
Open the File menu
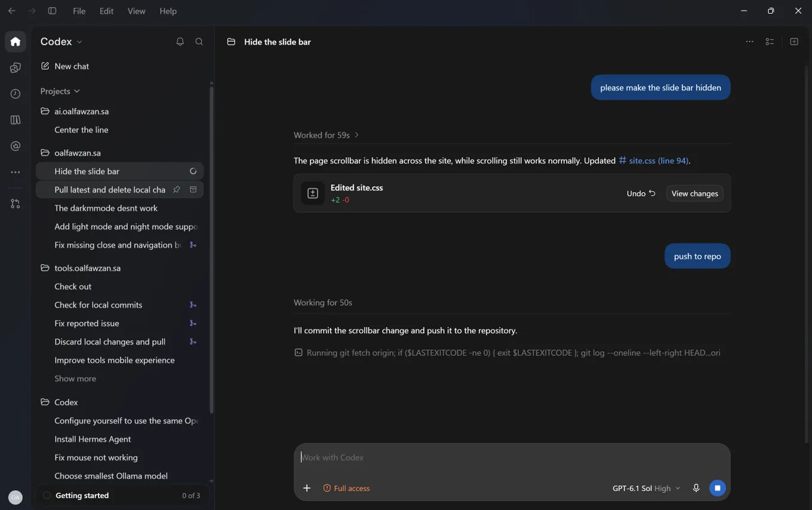79,11
